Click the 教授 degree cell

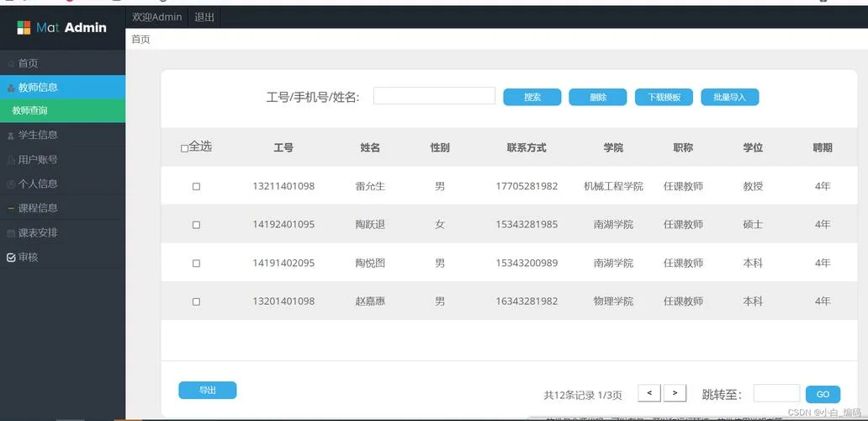tap(753, 187)
